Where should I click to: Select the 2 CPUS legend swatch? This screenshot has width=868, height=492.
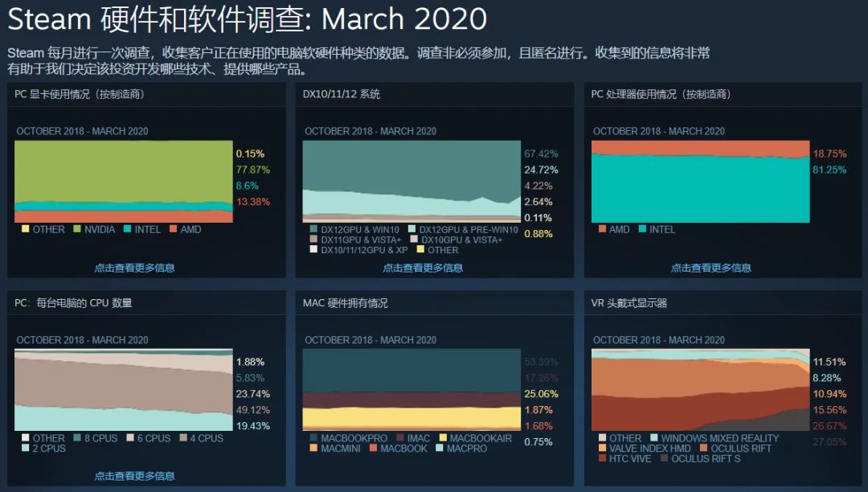[x=26, y=448]
